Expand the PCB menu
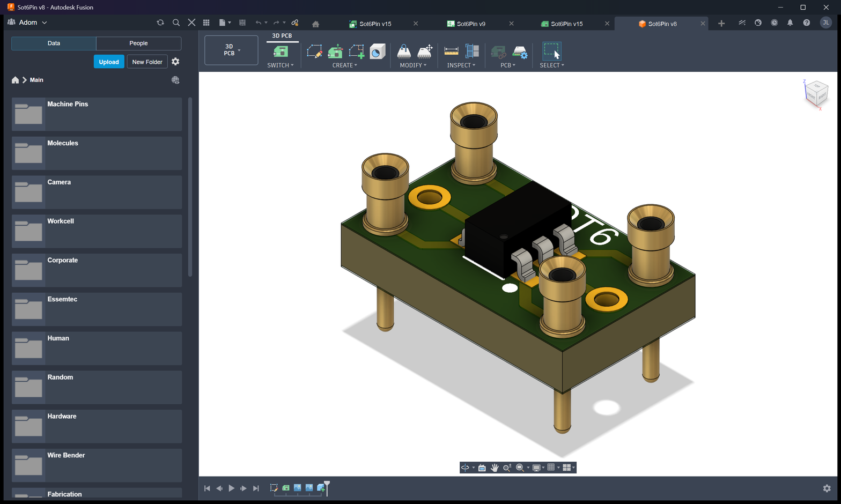841x504 pixels. tap(508, 65)
